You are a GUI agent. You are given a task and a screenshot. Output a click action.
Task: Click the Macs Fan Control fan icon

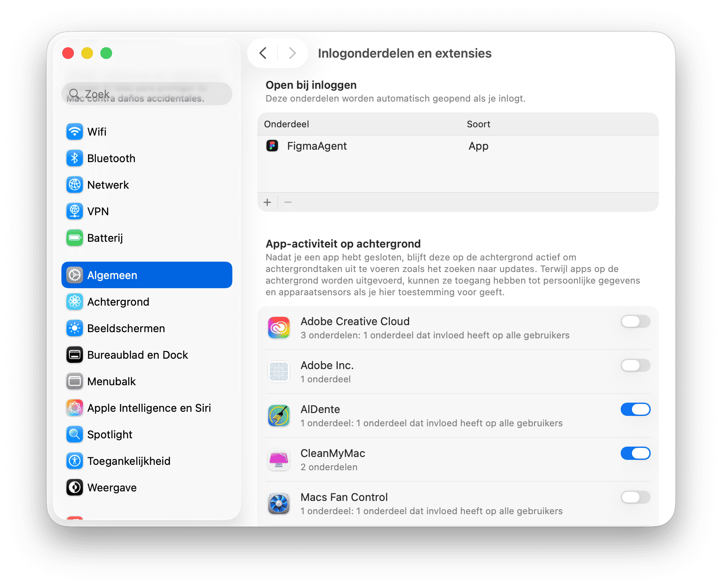click(278, 503)
